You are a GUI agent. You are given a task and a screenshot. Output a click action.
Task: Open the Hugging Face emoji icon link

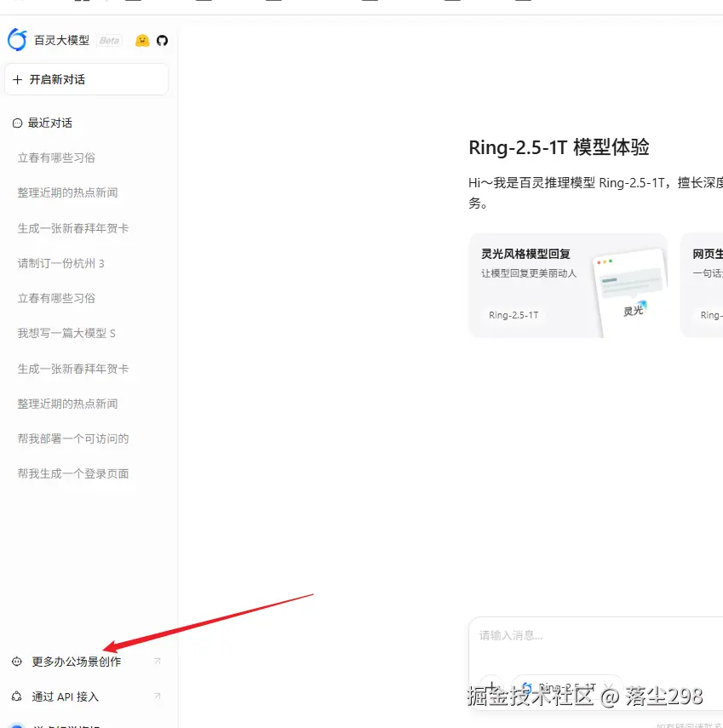(142, 41)
